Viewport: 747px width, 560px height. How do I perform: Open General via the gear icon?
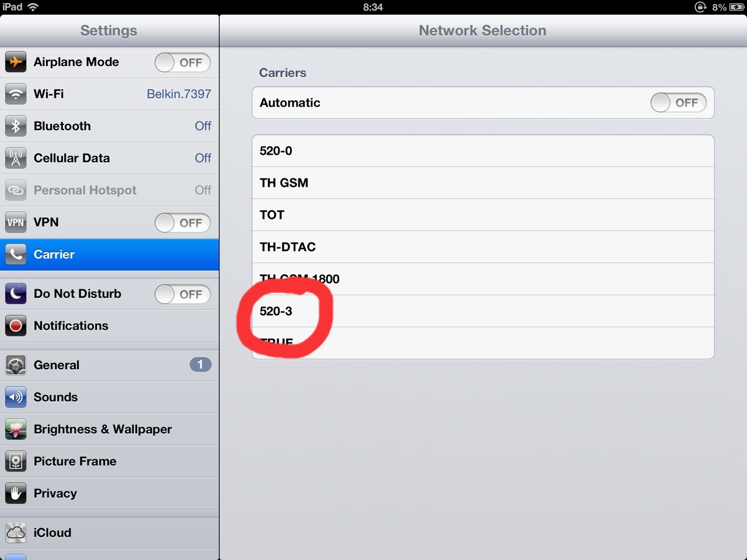[x=16, y=365]
